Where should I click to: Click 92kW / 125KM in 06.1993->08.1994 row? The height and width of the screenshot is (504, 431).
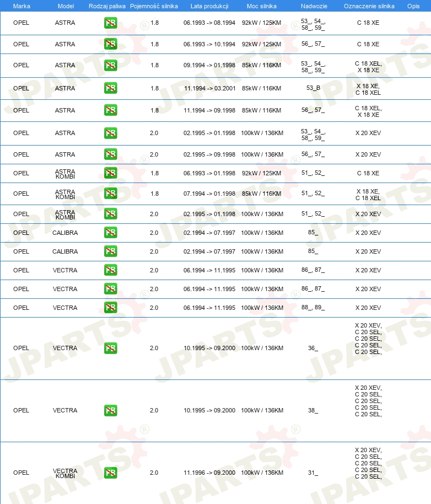261,23
